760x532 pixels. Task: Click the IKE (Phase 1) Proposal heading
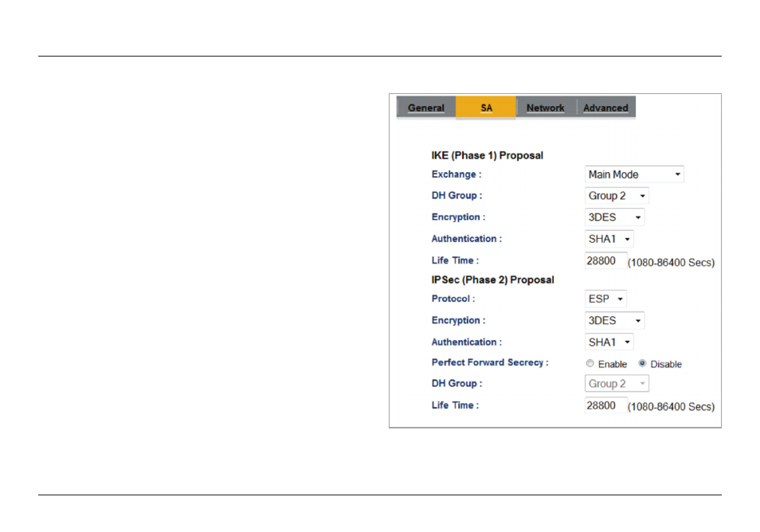pyautogui.click(x=487, y=155)
